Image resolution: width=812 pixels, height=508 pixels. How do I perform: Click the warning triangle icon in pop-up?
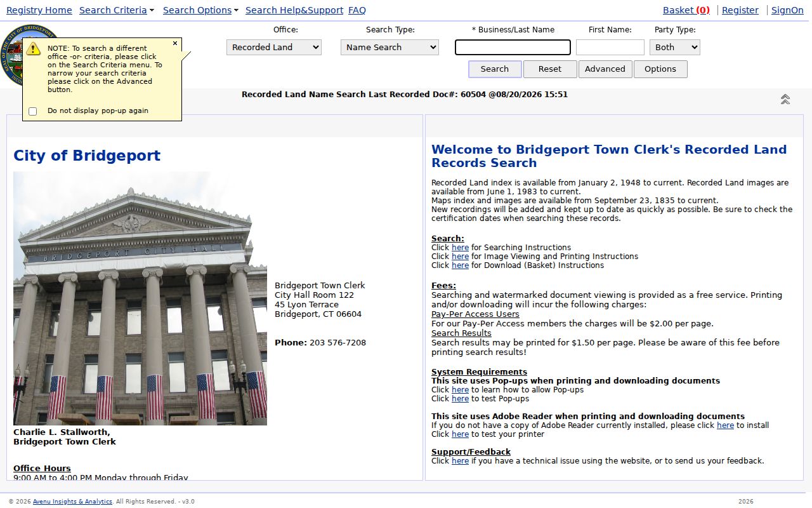click(x=34, y=49)
